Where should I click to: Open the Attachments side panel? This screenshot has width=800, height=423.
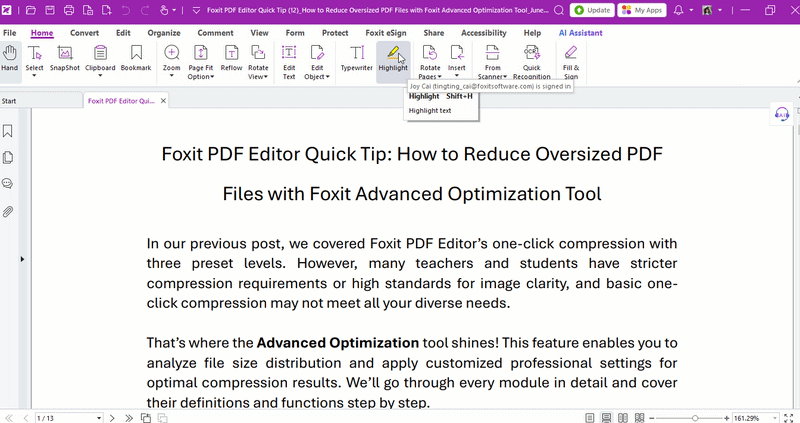click(x=8, y=211)
